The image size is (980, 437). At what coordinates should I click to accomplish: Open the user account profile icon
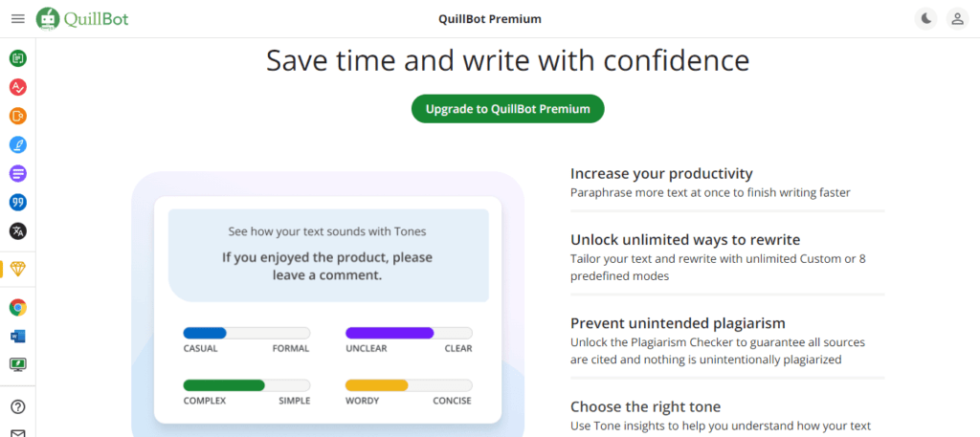956,19
